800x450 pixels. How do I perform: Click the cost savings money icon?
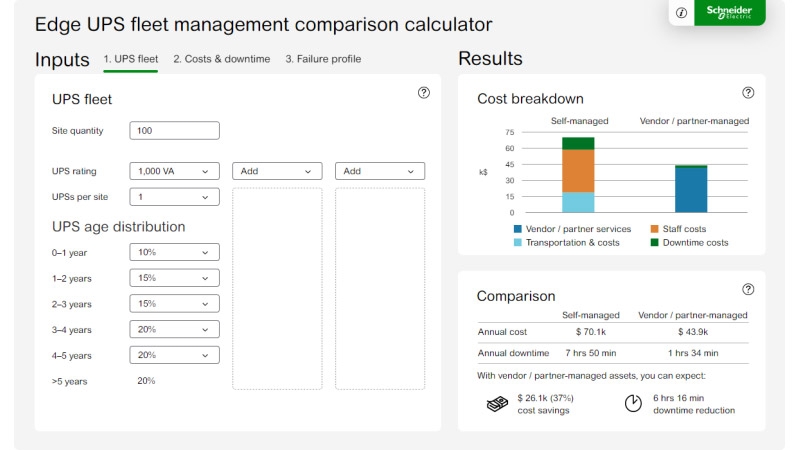click(x=499, y=403)
